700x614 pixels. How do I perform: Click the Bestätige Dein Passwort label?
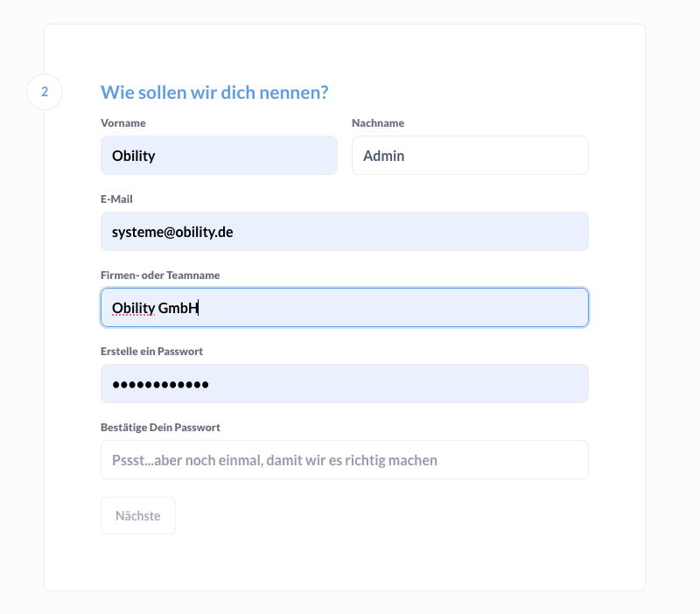(x=160, y=428)
